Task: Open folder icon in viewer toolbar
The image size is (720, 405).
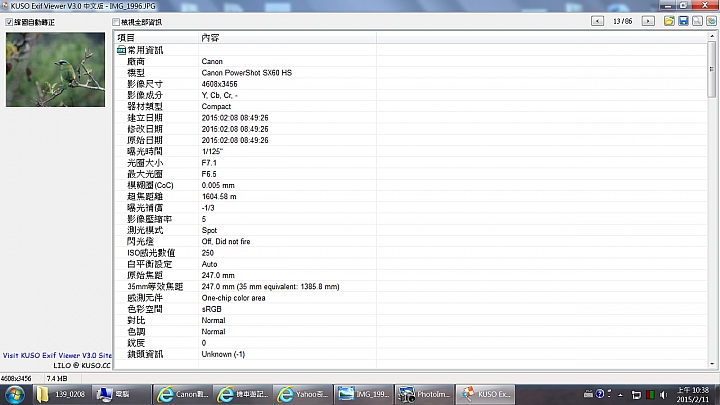Action: point(669,21)
